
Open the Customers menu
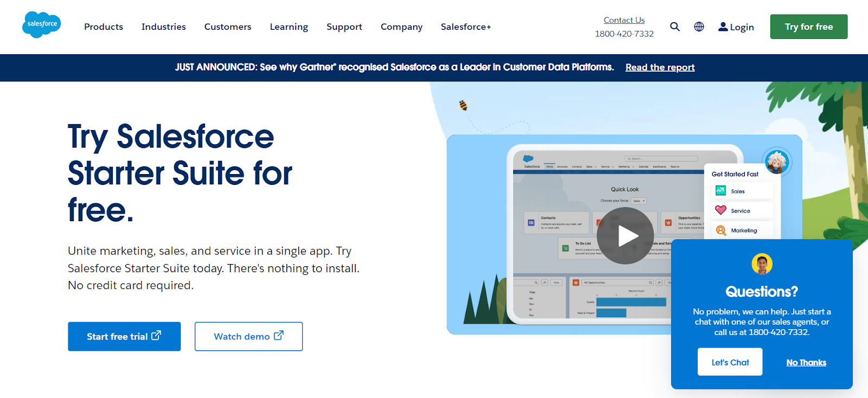228,27
